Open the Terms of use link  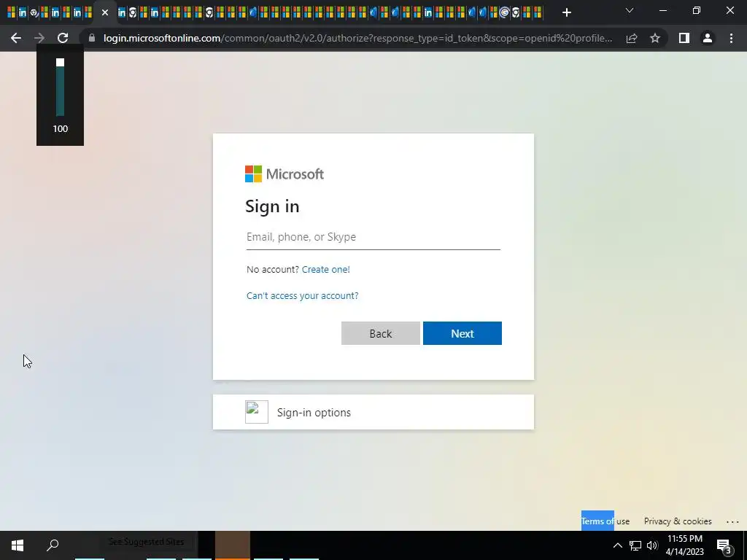605,521
